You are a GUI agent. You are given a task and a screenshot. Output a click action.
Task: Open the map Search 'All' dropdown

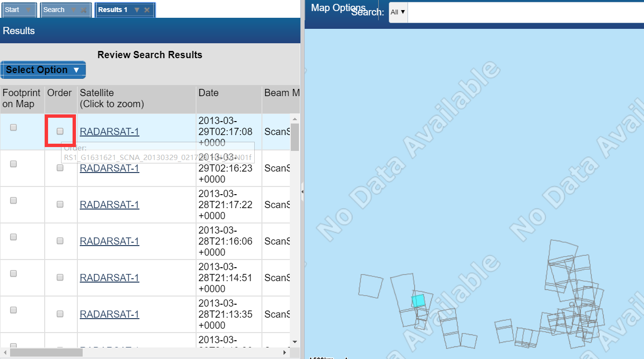click(x=398, y=12)
